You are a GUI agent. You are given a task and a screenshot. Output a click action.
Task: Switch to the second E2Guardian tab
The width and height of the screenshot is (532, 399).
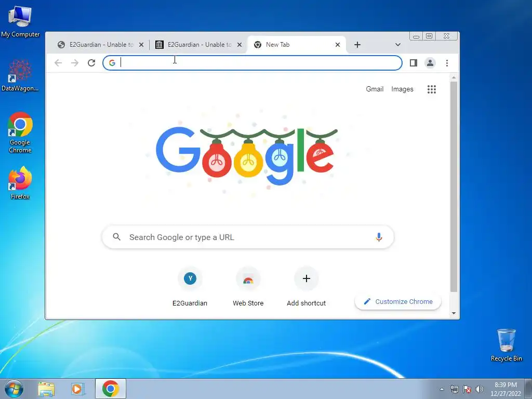point(199,45)
